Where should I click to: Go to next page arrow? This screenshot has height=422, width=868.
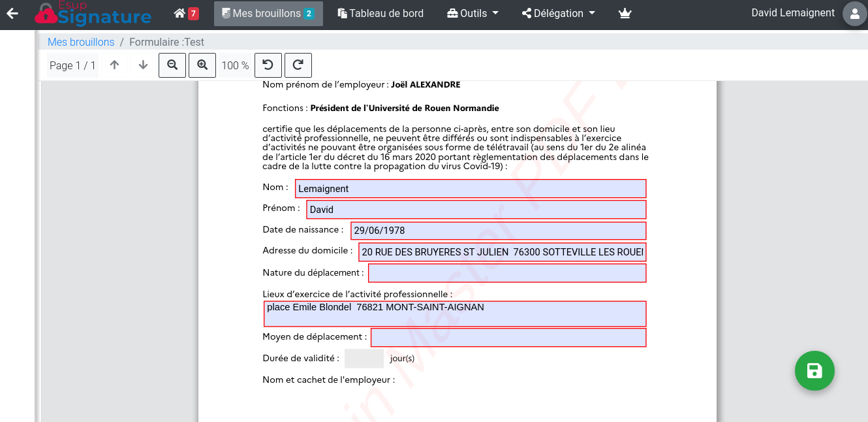[x=144, y=65]
